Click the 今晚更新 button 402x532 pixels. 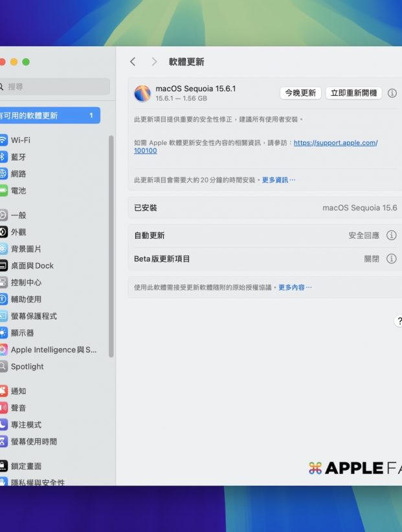(x=300, y=93)
